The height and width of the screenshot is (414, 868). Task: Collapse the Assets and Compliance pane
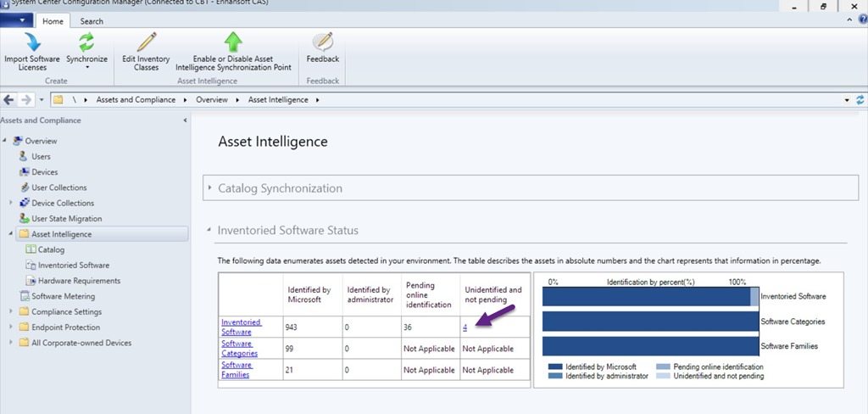pos(185,120)
